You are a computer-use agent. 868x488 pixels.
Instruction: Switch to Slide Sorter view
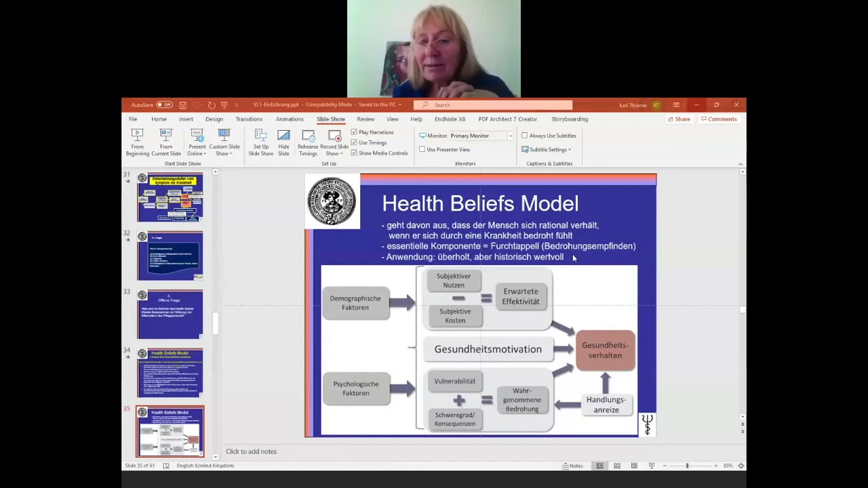tap(617, 466)
